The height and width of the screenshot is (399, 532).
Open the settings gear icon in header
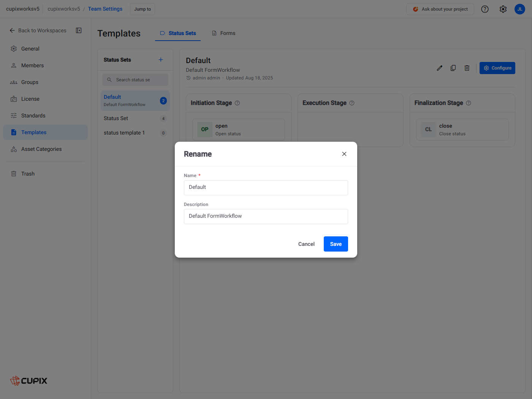503,9
